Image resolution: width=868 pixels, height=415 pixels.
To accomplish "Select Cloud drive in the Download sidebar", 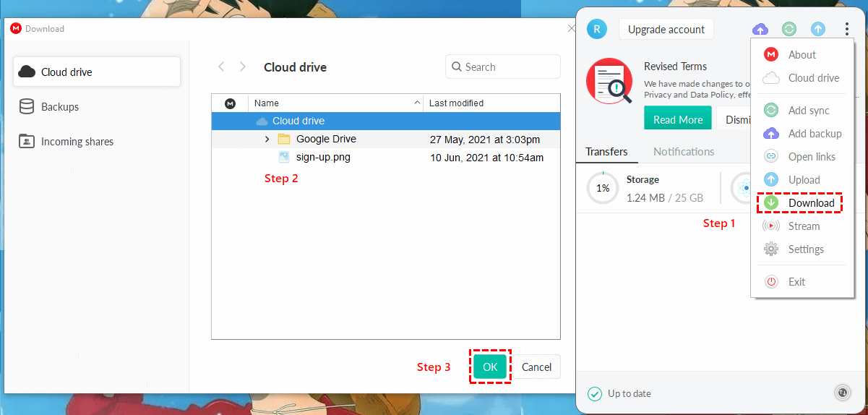I will pyautogui.click(x=97, y=72).
